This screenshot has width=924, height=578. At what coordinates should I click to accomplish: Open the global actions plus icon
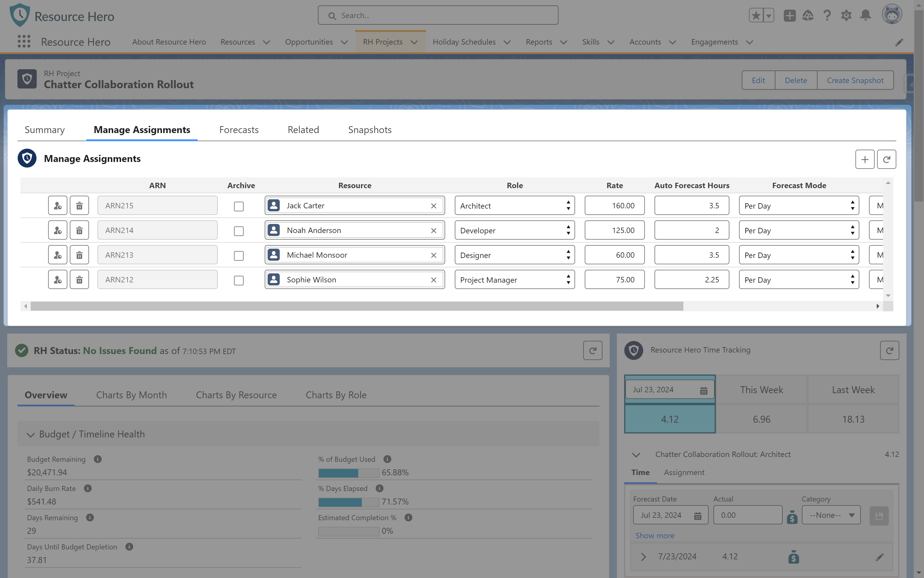(789, 16)
